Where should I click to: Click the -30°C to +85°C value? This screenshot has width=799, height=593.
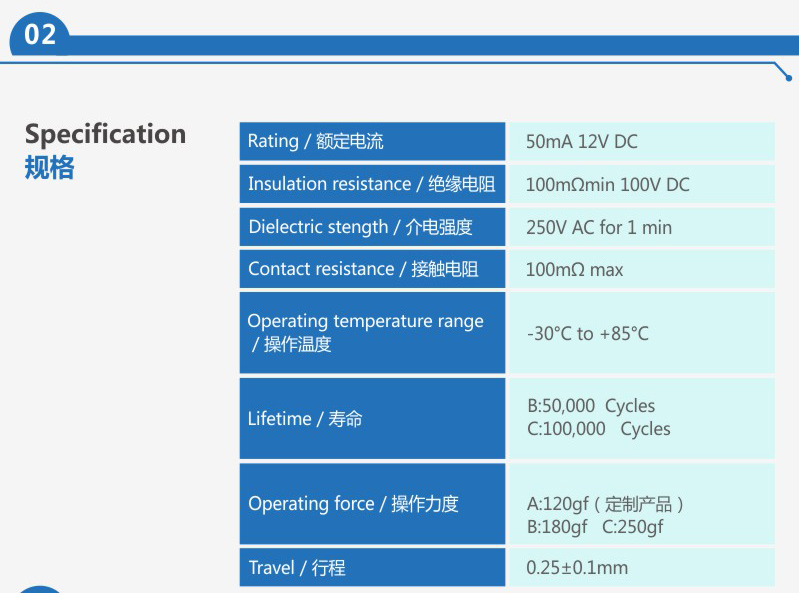coord(588,334)
